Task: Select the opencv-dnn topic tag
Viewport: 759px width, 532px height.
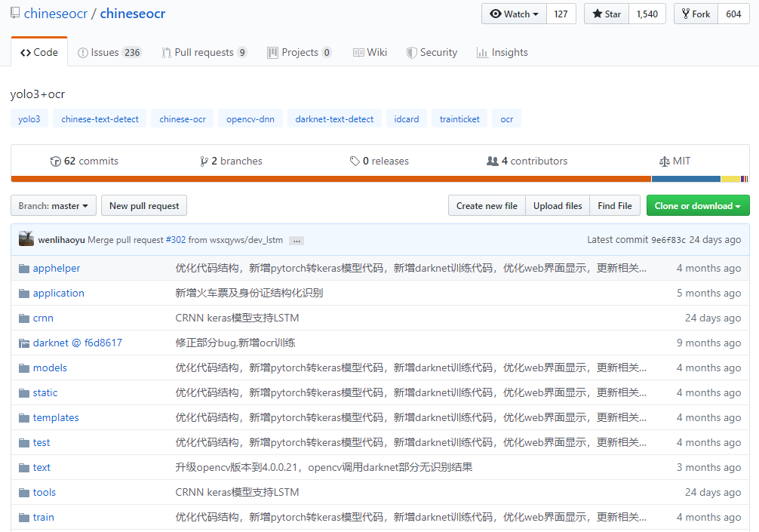Action: (250, 119)
